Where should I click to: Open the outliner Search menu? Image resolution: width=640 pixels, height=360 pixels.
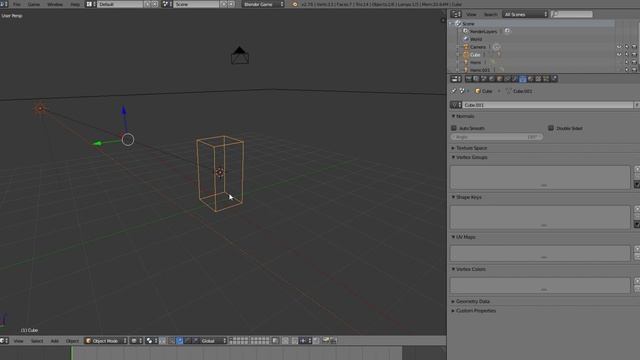[x=491, y=14]
